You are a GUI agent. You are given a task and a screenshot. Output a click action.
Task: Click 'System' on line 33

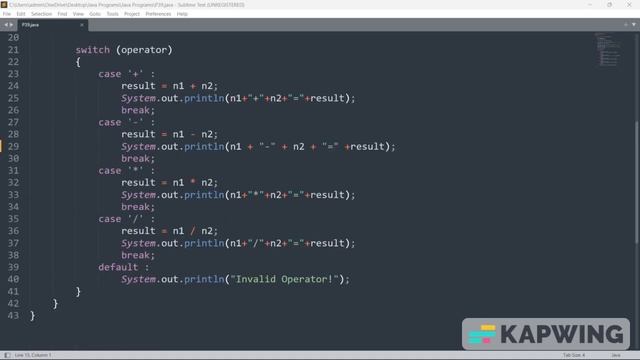138,195
